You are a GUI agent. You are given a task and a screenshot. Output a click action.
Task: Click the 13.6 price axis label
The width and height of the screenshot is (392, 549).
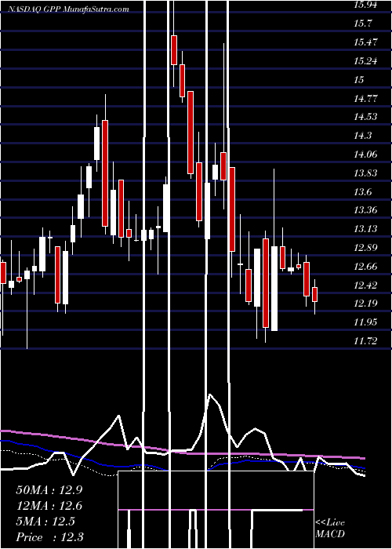362,192
